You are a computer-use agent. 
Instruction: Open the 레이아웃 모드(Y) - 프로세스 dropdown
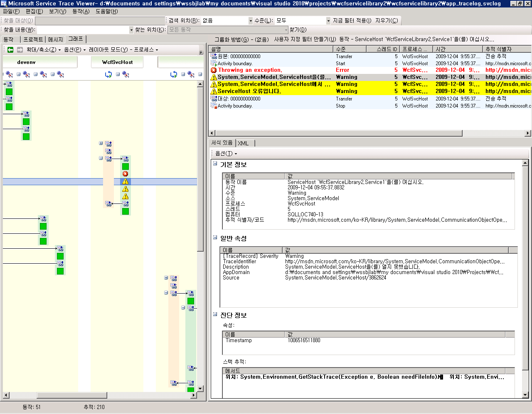point(123,49)
